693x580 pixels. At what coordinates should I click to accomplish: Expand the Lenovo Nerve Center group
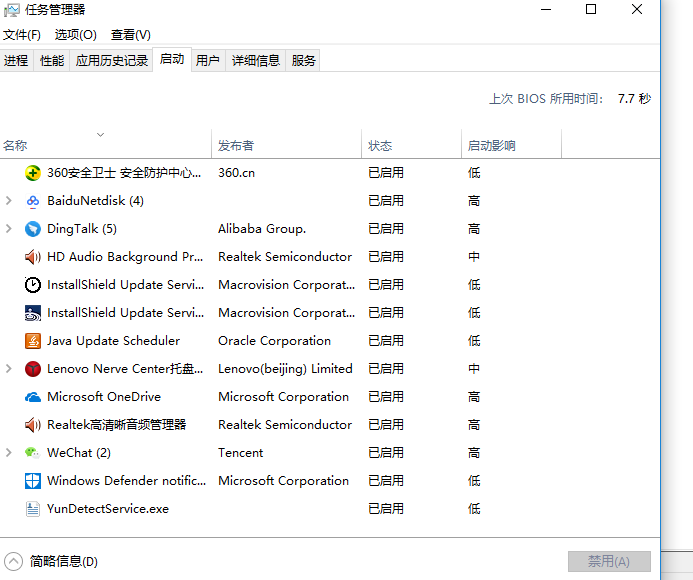[x=8, y=368]
